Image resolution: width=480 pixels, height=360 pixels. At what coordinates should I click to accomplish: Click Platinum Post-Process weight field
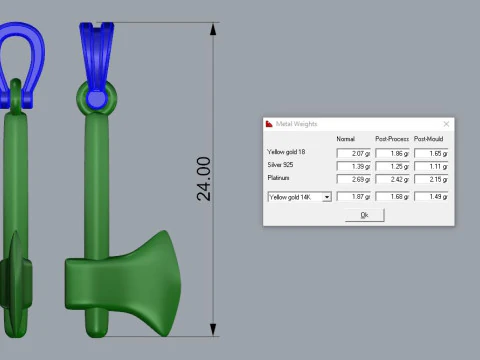[x=392, y=179]
